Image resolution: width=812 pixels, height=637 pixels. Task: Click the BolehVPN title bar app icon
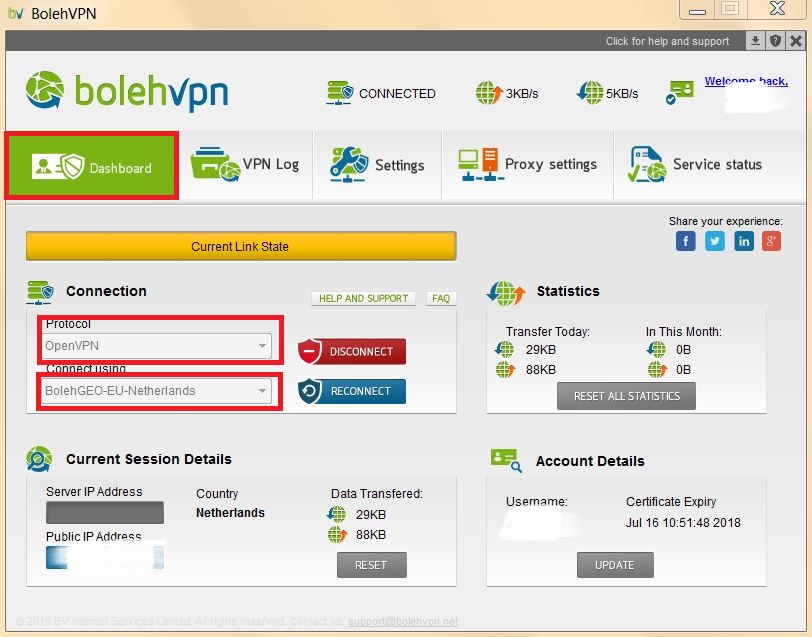click(x=16, y=13)
